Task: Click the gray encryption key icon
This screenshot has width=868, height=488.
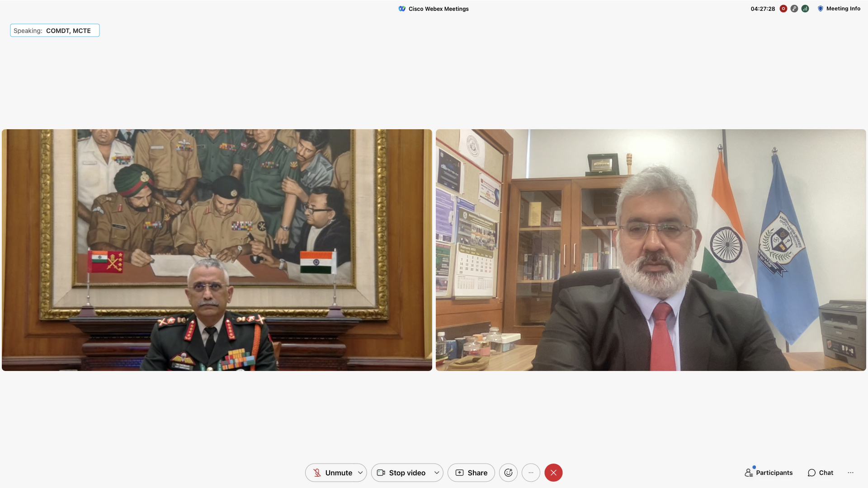Action: coord(794,9)
